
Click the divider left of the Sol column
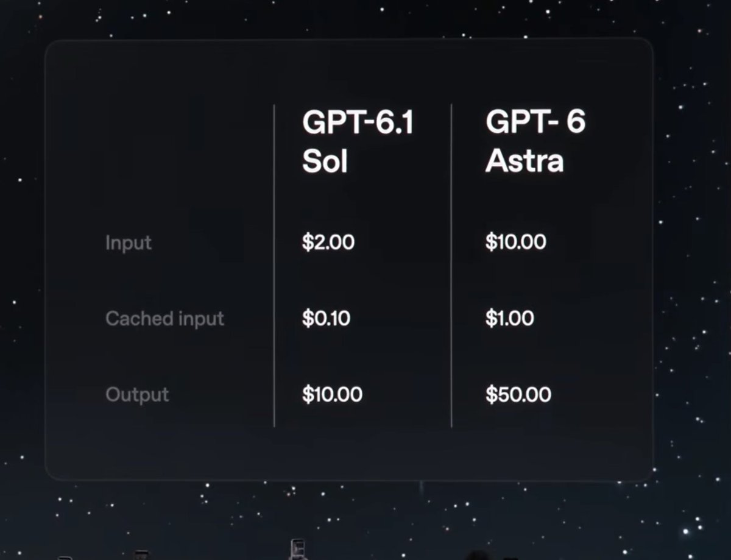[x=274, y=266]
